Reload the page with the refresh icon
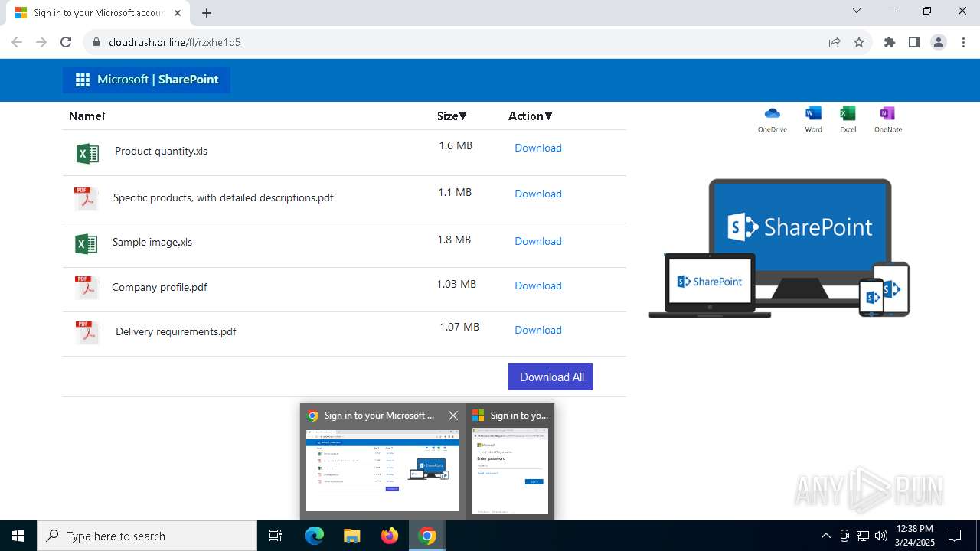Screen dimensions: 980x551 [x=66, y=42]
